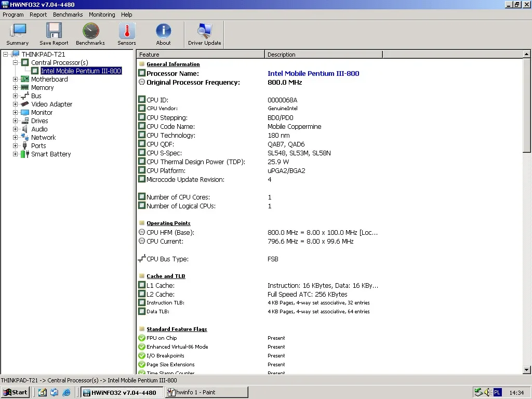
Task: Collapse the Central Processor(s) node
Action: click(15, 62)
